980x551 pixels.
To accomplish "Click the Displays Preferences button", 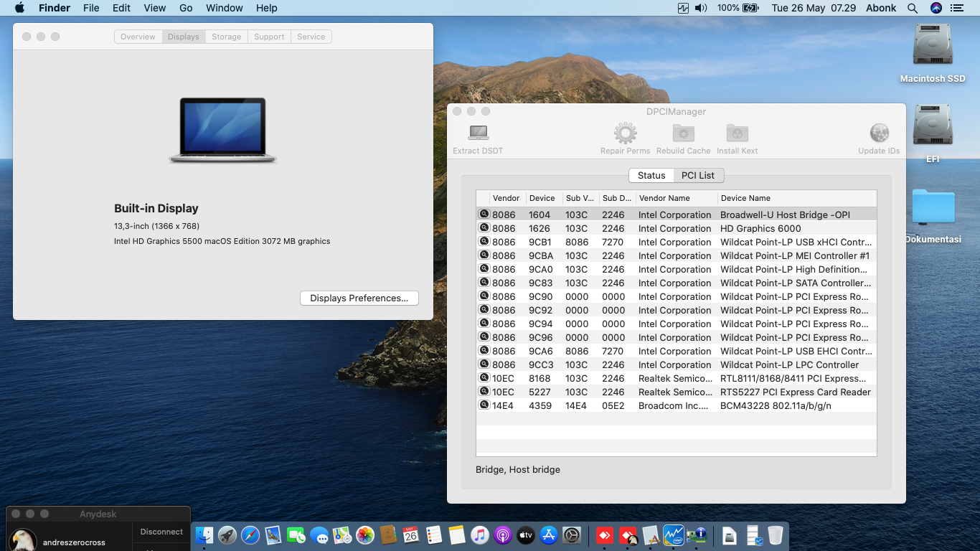I will coord(359,298).
